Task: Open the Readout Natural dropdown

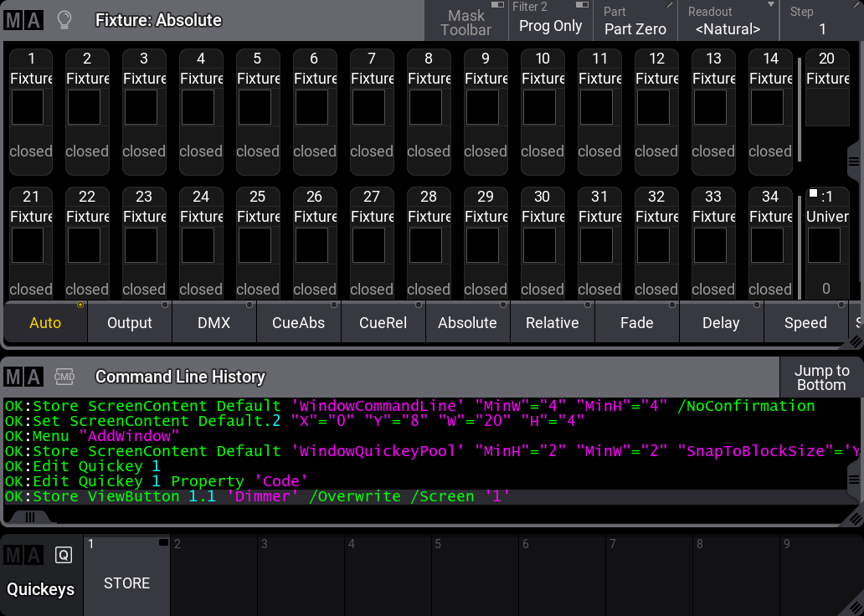Action: 728,22
